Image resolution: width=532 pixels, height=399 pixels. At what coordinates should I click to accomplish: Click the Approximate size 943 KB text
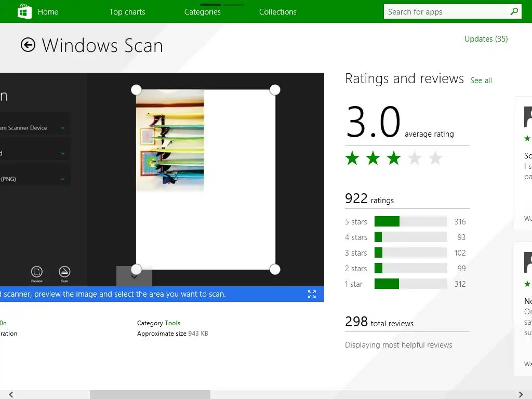pos(172,334)
